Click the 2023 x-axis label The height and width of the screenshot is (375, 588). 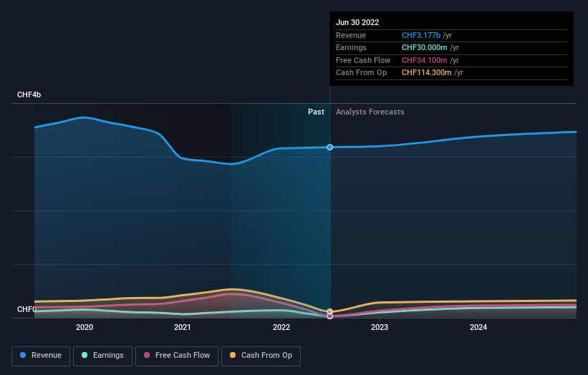380,327
